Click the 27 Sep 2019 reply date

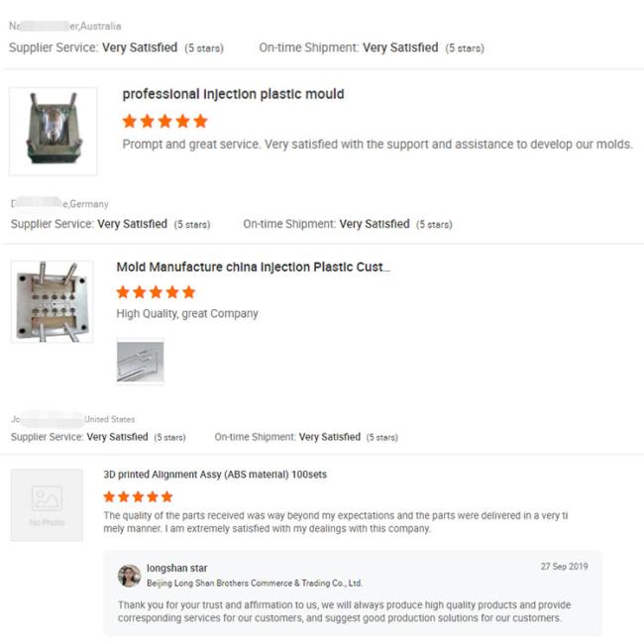click(565, 567)
